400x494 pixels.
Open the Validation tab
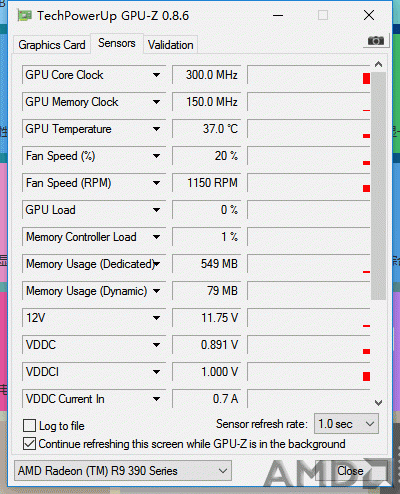[170, 45]
